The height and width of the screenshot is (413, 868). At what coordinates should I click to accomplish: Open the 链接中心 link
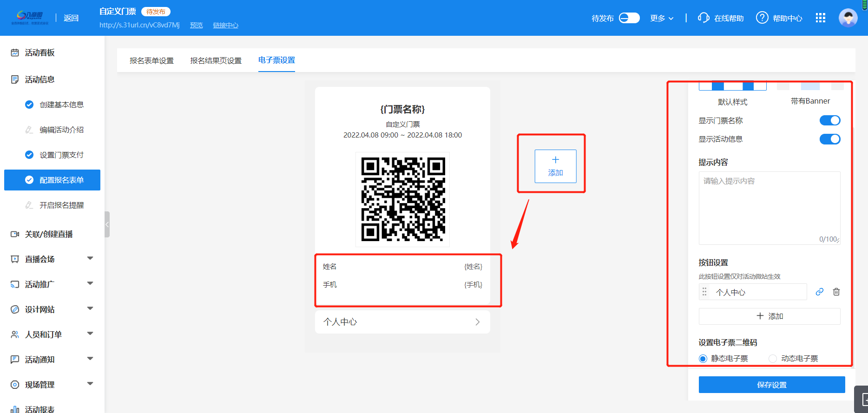pyautogui.click(x=226, y=25)
